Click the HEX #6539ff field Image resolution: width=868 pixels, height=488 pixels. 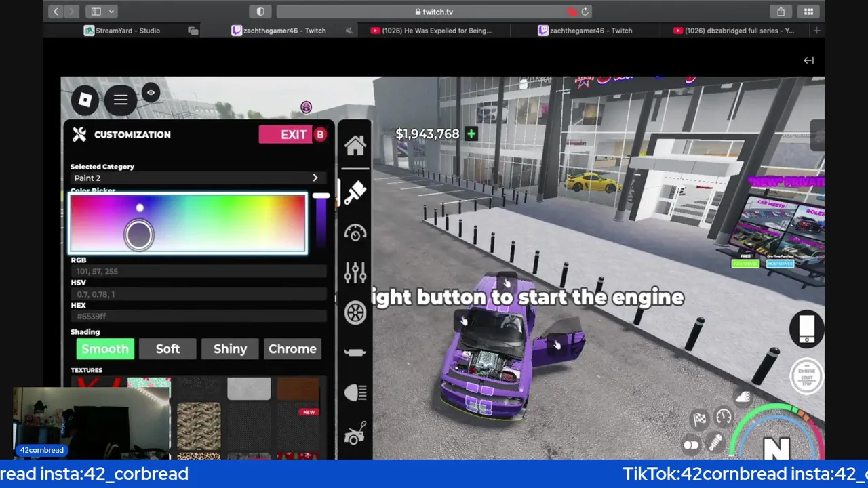(198, 317)
